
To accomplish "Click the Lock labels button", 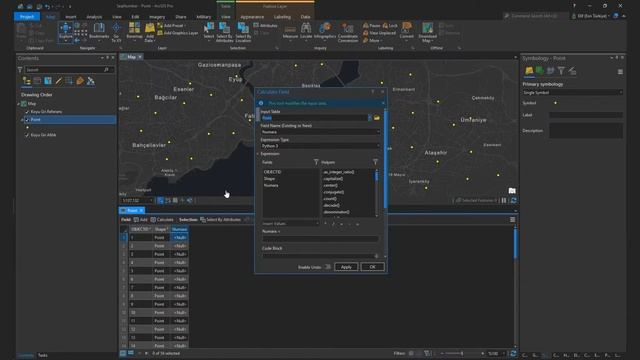I will pyautogui.click(x=390, y=26).
